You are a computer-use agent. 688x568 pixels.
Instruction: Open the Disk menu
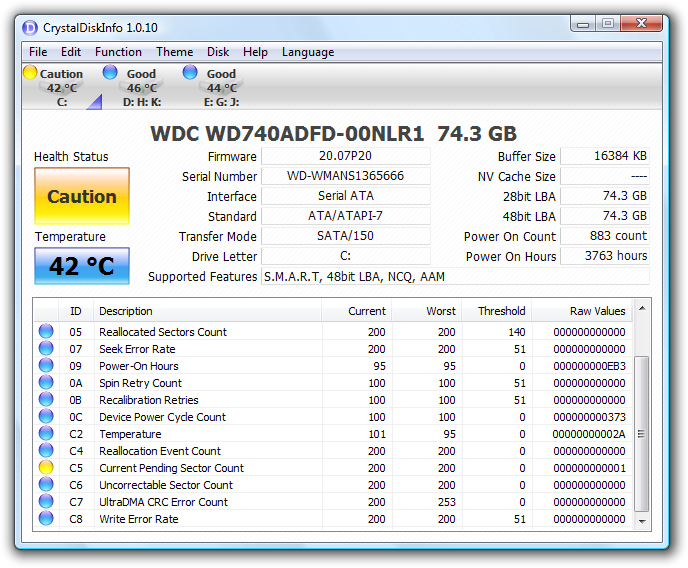point(218,52)
